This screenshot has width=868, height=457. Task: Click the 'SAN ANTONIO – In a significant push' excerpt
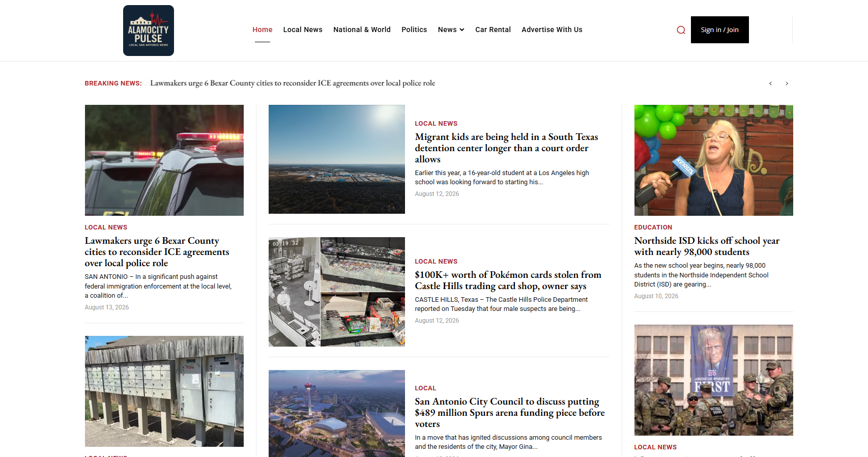[x=158, y=286]
